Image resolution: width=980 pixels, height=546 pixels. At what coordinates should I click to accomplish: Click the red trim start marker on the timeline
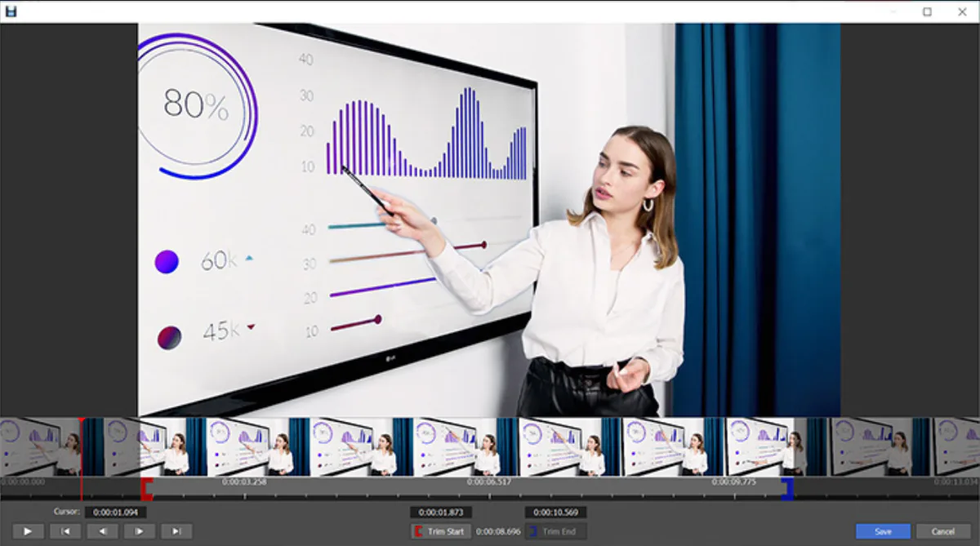pyautogui.click(x=148, y=490)
